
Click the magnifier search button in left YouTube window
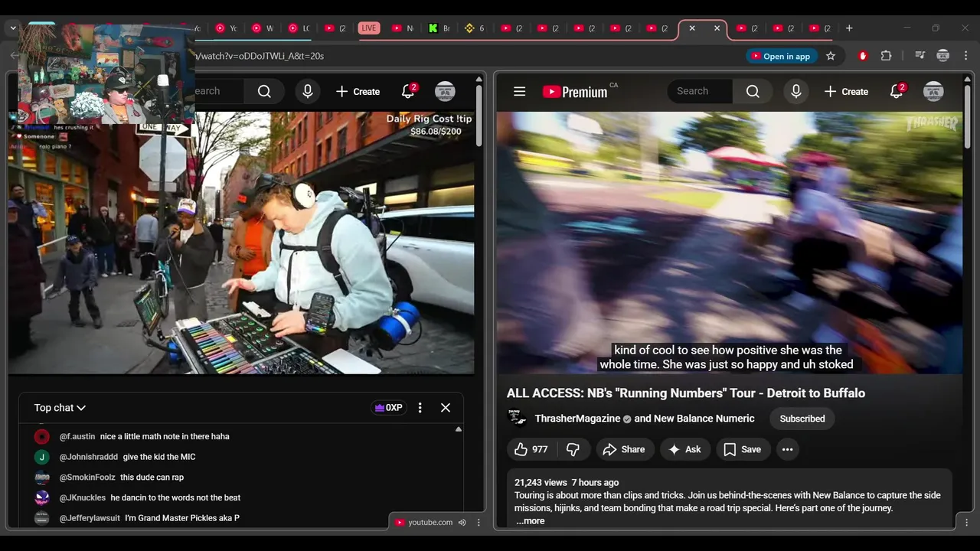[x=264, y=92]
